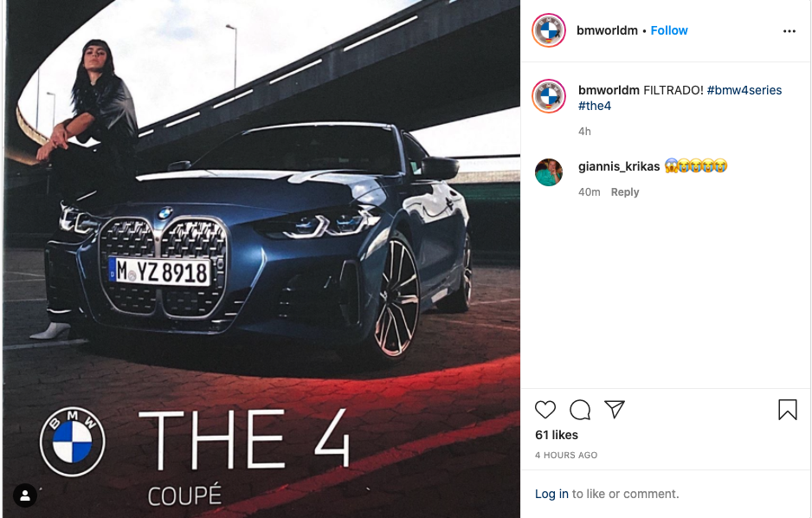View the 61 likes list
The height and width of the screenshot is (518, 812).
coord(556,435)
